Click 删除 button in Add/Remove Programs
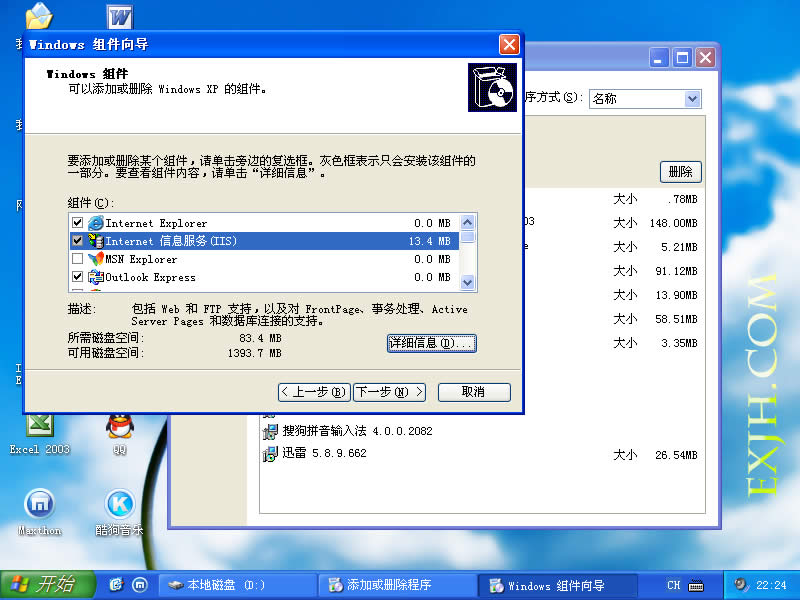Viewport: 800px width, 600px height. [681, 172]
